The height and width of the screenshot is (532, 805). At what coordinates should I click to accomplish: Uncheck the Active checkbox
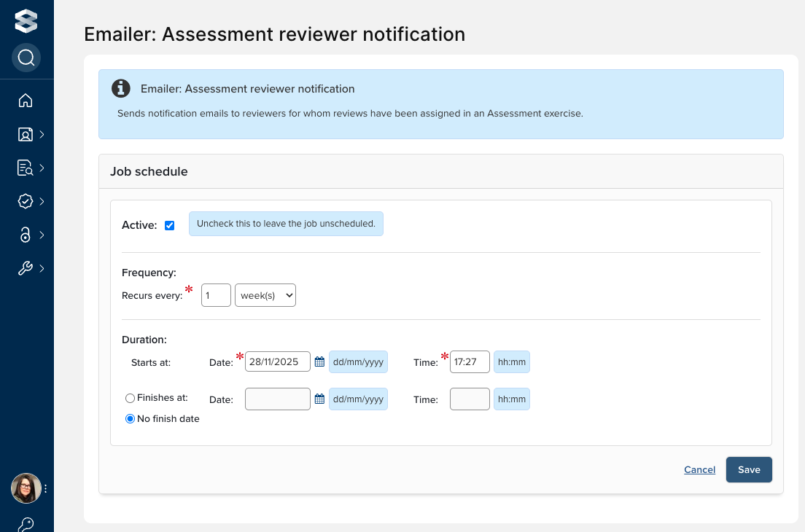pos(170,225)
